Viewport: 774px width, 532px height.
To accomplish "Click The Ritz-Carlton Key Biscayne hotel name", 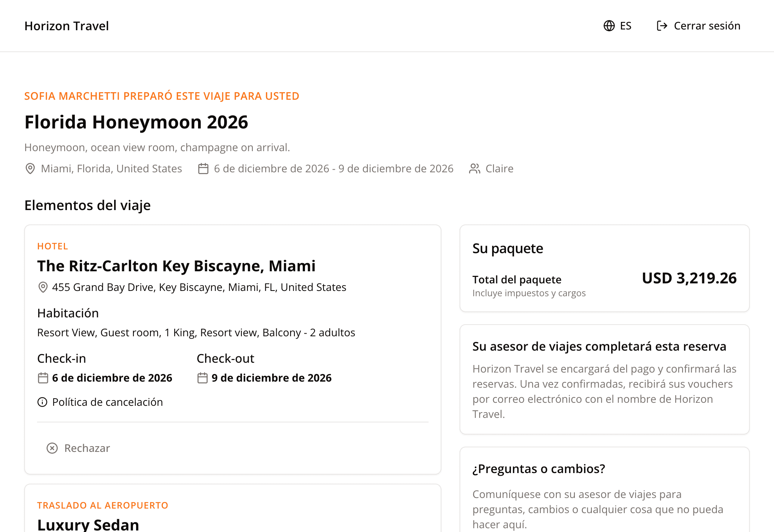I will point(176,266).
